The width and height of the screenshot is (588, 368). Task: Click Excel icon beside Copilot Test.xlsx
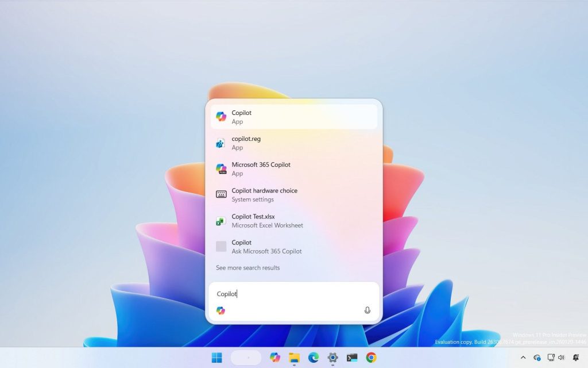pos(220,221)
